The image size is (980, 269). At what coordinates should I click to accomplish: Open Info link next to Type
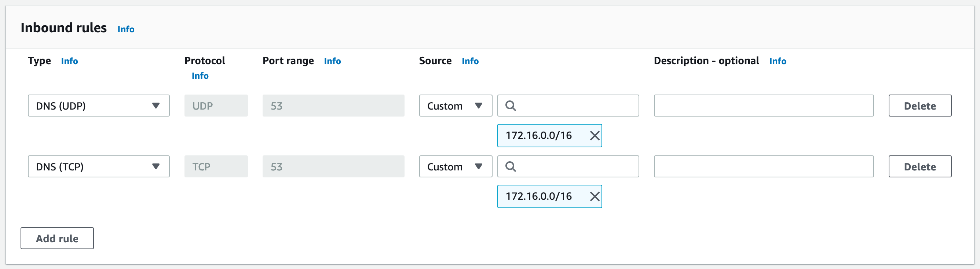coord(69,61)
